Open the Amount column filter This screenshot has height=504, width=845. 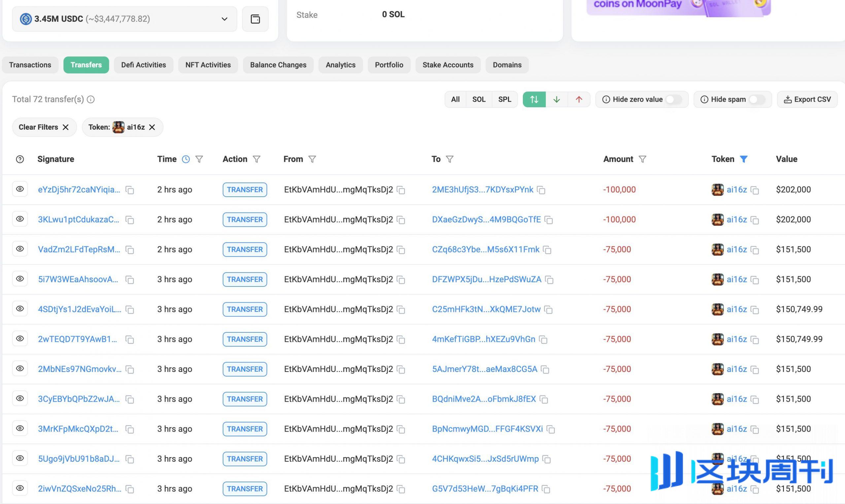coord(642,159)
